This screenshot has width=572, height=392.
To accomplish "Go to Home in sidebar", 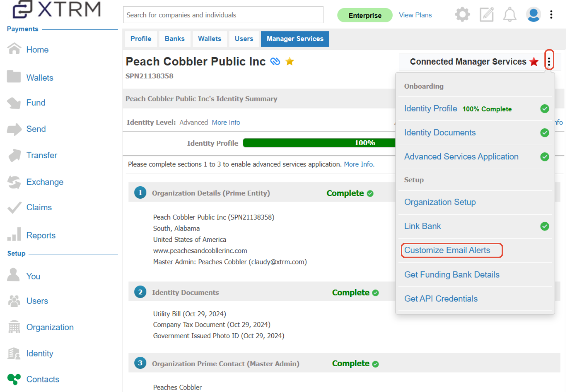I will click(37, 50).
